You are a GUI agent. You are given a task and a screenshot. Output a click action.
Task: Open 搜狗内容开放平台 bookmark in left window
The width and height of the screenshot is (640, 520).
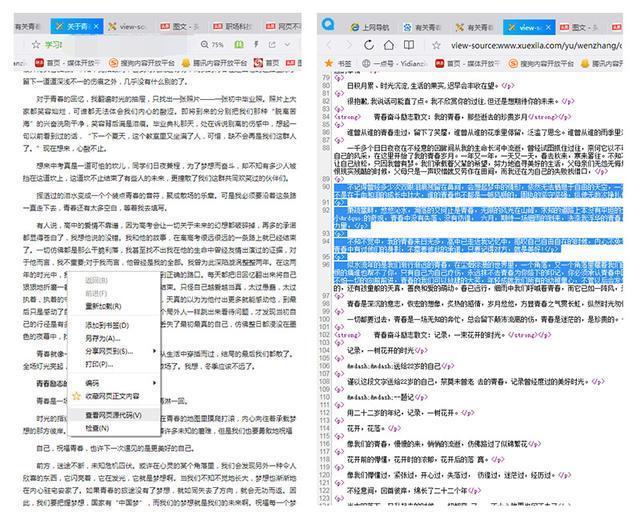[142, 62]
